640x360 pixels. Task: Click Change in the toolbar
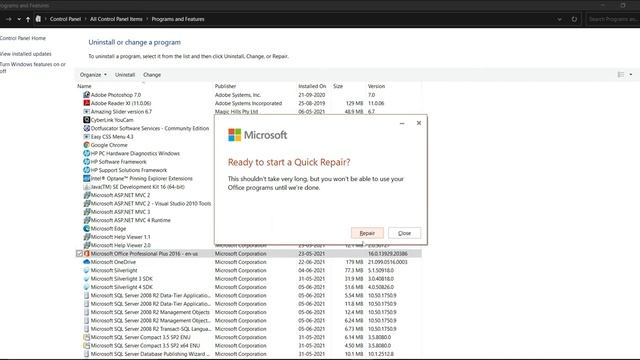152,75
